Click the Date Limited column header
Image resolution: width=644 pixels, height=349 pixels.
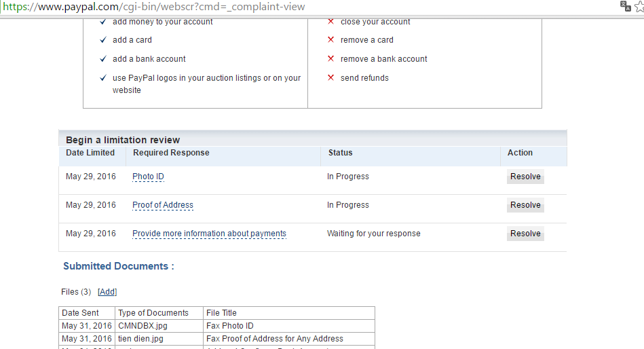point(90,153)
